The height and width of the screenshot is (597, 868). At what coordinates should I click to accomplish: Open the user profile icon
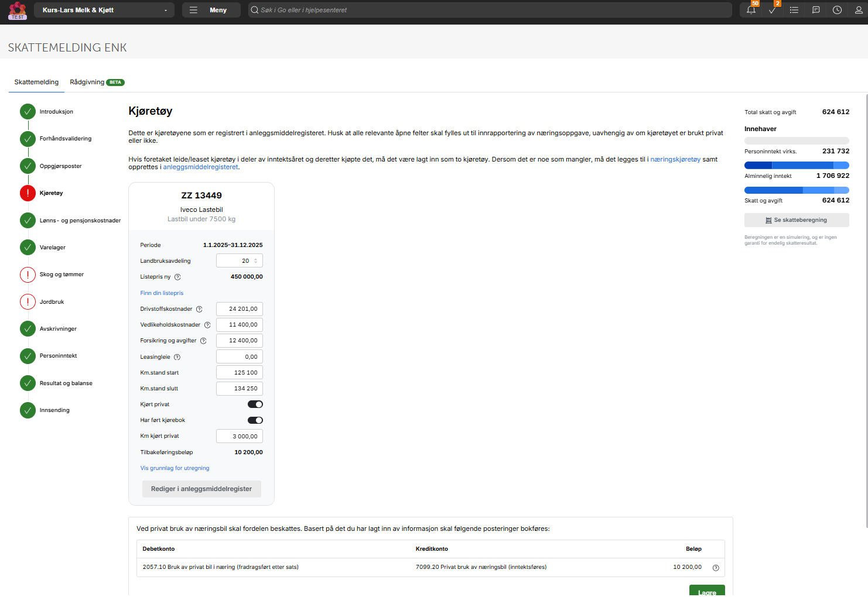pyautogui.click(x=859, y=10)
